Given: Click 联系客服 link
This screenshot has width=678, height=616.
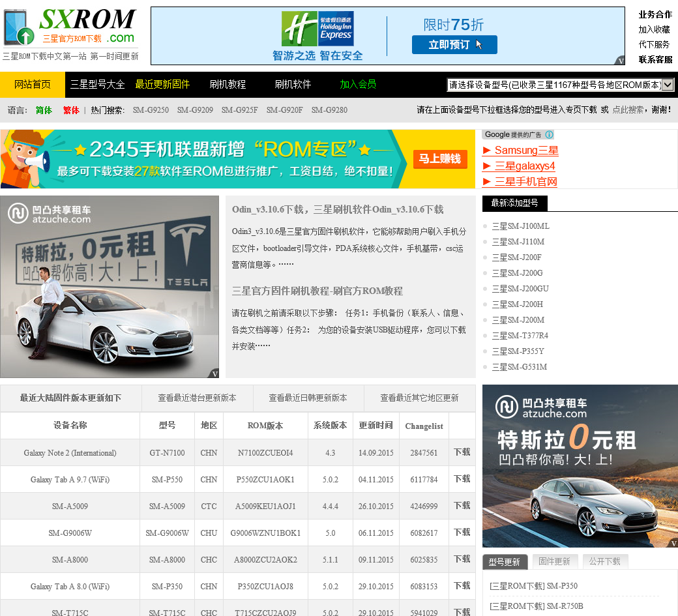Looking at the screenshot, I should coord(655,60).
